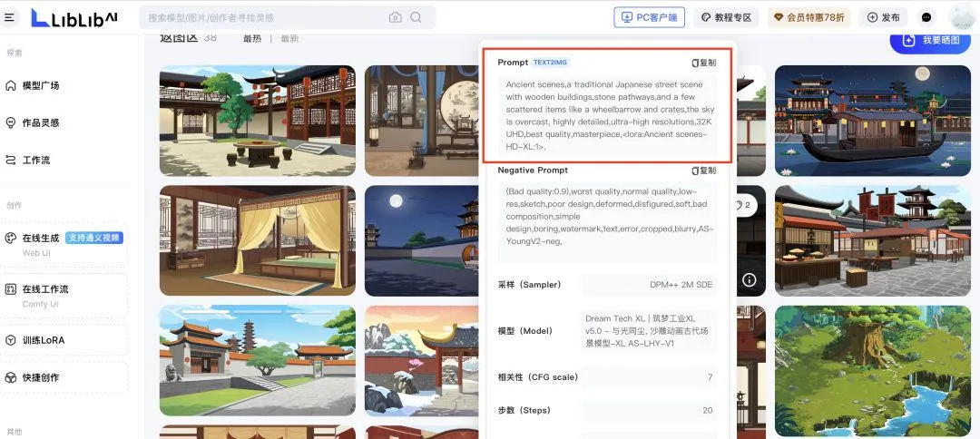Click the Comfy UI workflow icon

(11, 289)
